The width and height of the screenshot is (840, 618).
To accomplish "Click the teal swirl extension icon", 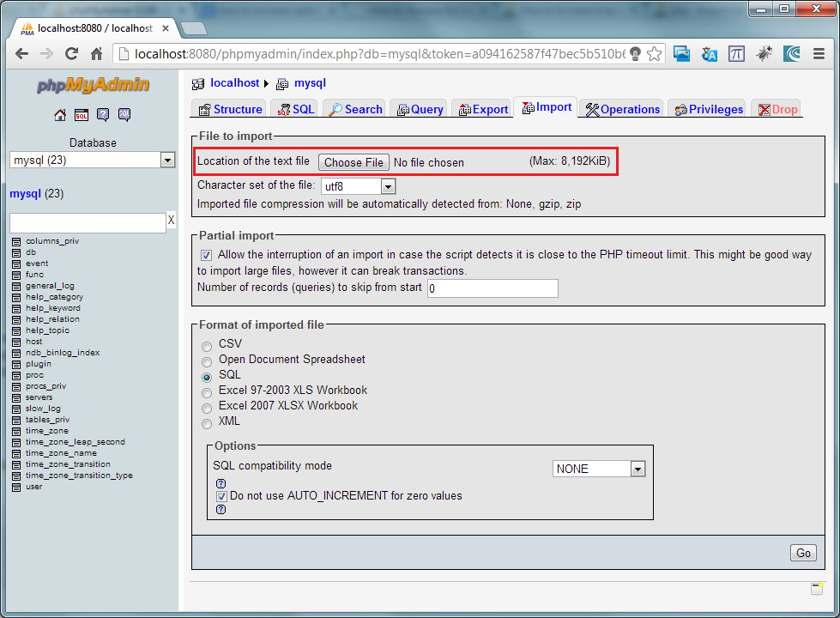I will [x=791, y=53].
